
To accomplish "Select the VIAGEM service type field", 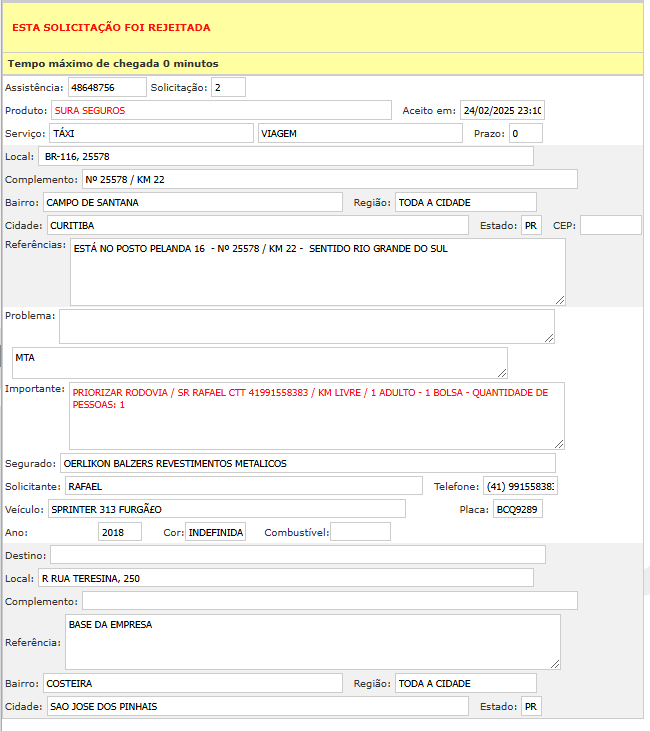I will point(360,133).
